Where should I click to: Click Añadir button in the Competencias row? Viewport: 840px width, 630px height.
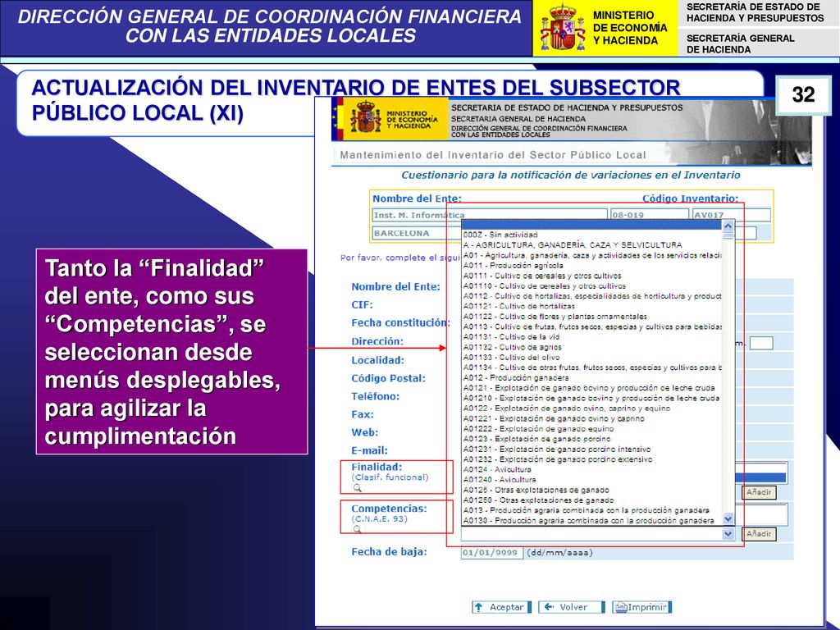pos(759,533)
